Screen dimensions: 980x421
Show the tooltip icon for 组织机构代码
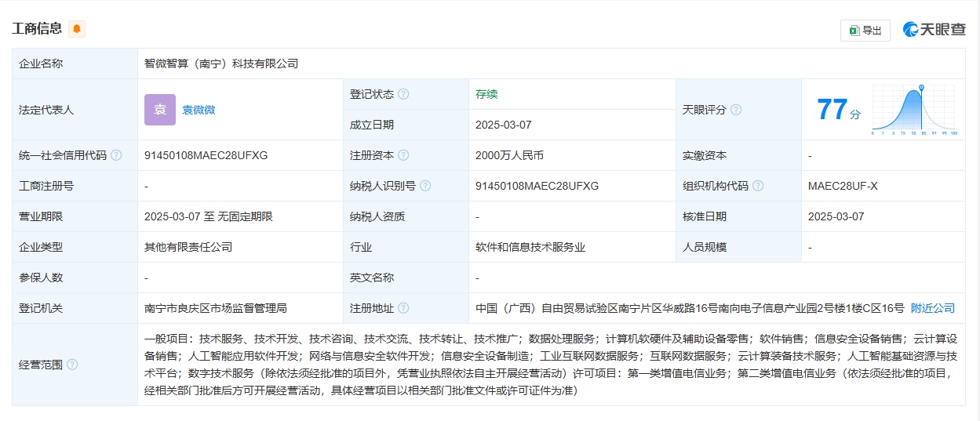coord(758,186)
